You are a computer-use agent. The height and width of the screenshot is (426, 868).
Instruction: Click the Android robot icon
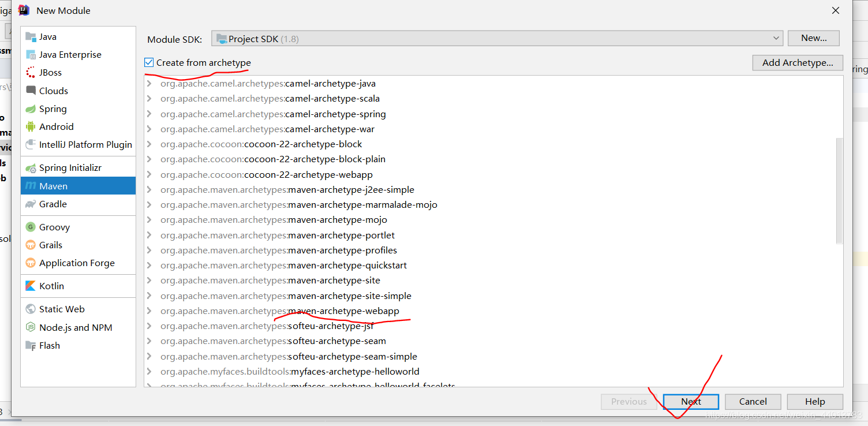[31, 126]
